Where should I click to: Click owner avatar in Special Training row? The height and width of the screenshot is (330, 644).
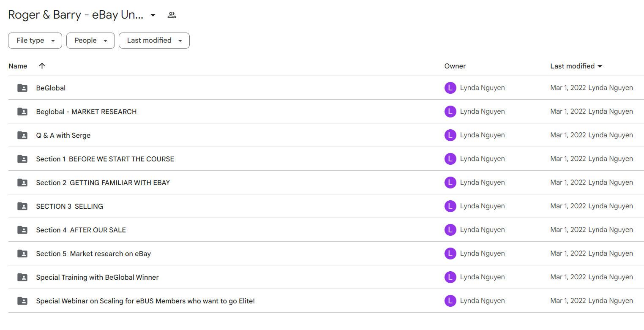[x=450, y=277]
